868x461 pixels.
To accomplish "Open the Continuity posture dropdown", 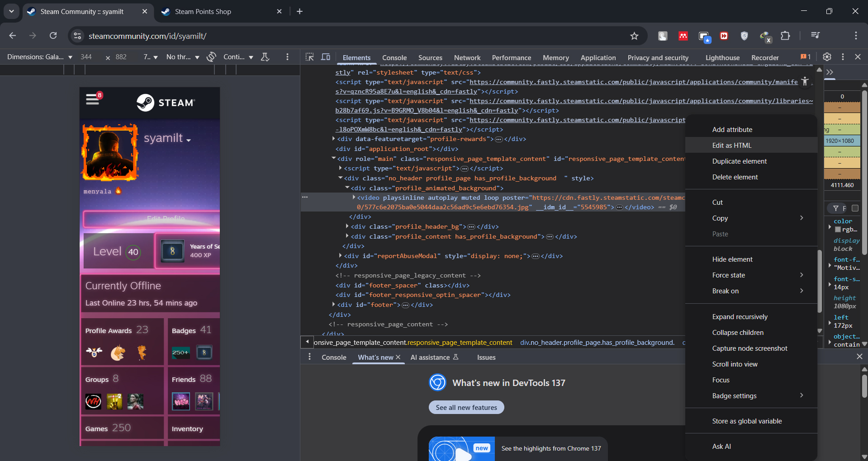I will click(238, 57).
